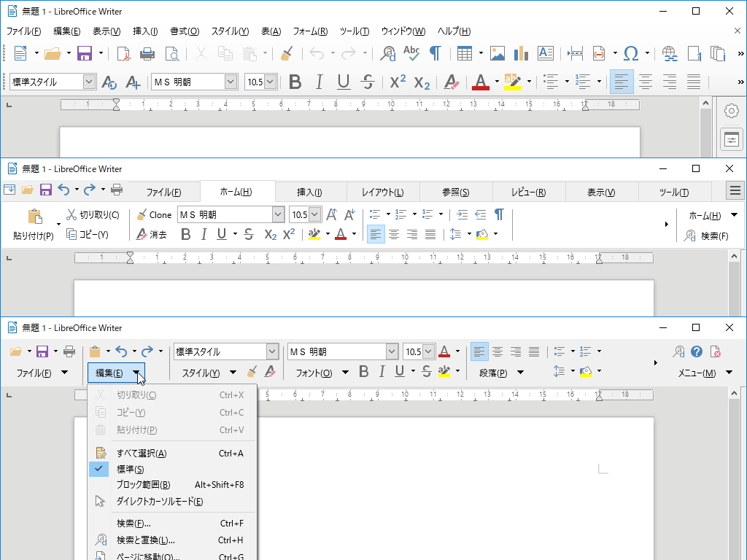Apply yellow highlight color in top window
The height and width of the screenshot is (560, 747).
click(513, 82)
